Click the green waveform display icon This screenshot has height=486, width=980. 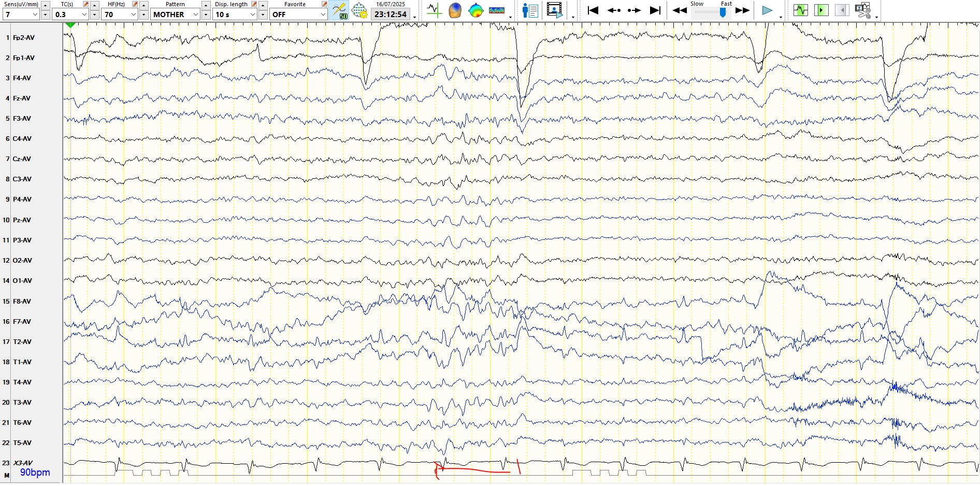tap(801, 10)
